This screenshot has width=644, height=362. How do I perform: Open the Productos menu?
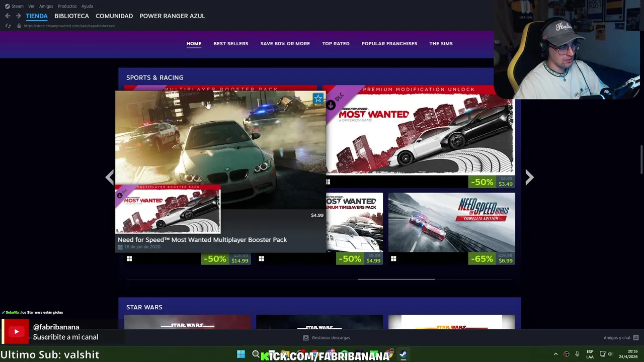coord(67,6)
